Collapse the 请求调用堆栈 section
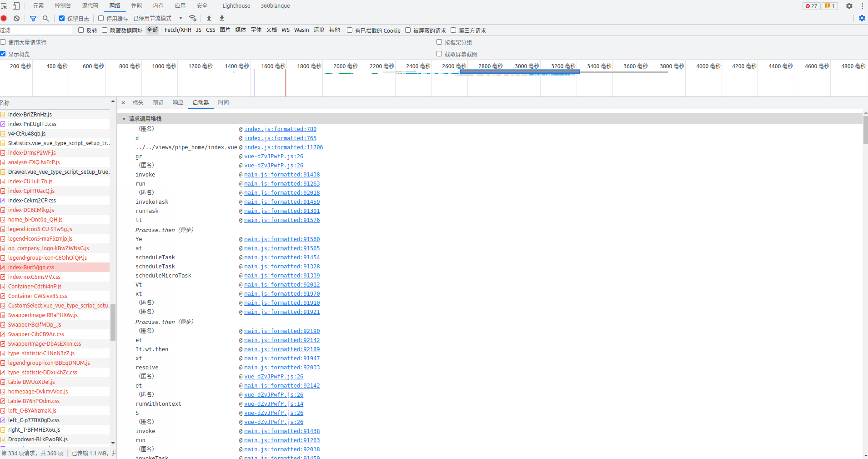 (x=124, y=119)
